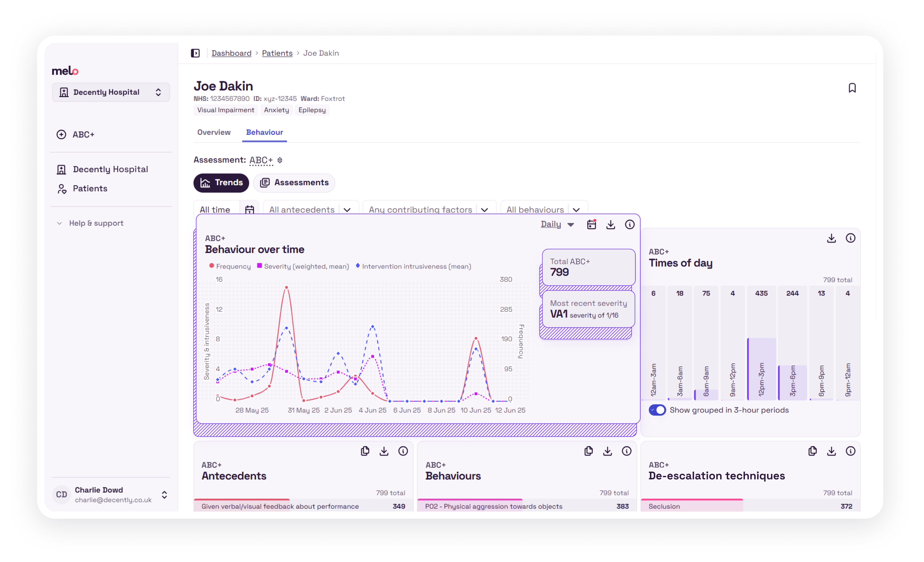Switch to the Overview tab
This screenshot has width=924, height=562.
click(214, 132)
